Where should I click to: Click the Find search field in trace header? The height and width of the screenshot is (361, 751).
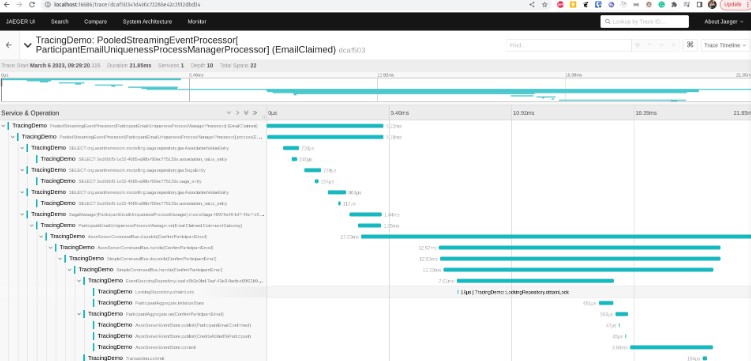tap(569, 45)
